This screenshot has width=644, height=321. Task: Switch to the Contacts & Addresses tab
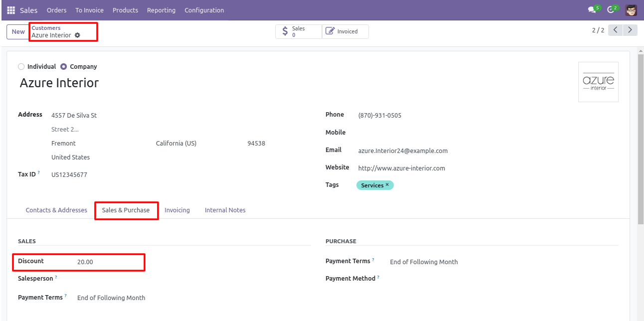point(56,210)
